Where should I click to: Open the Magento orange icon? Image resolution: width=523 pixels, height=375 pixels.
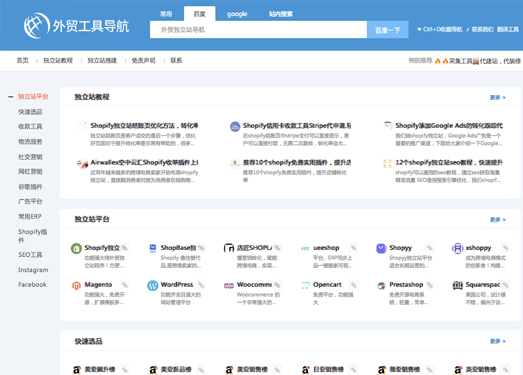click(x=76, y=286)
